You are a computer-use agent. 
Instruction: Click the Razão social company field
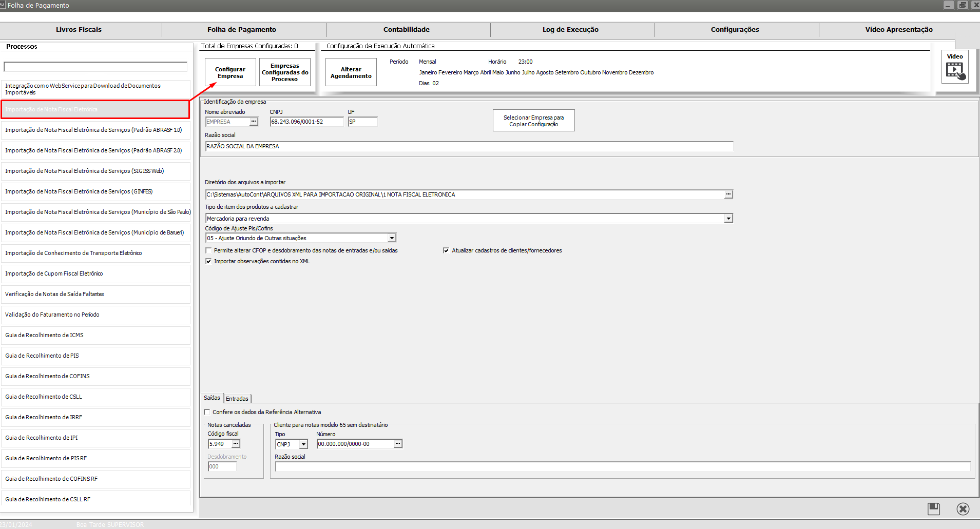(x=469, y=146)
